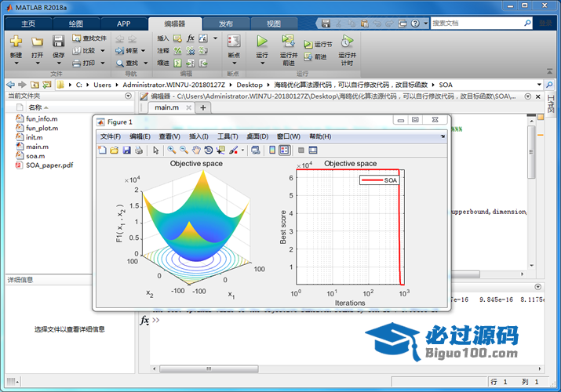Click the Print Figure icon in Figure toolbar

[139, 150]
